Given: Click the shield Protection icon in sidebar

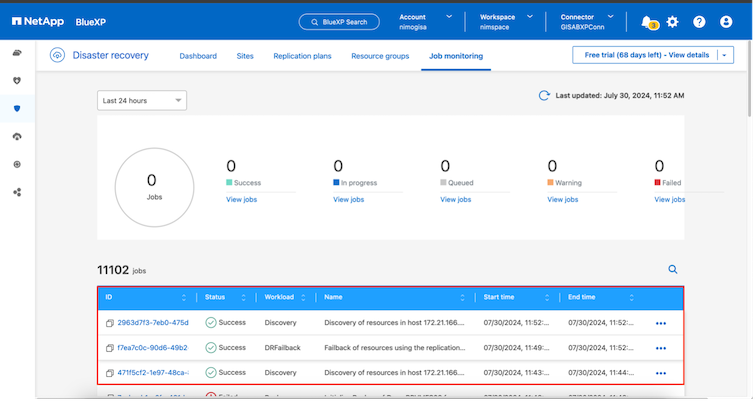Looking at the screenshot, I should click(17, 108).
